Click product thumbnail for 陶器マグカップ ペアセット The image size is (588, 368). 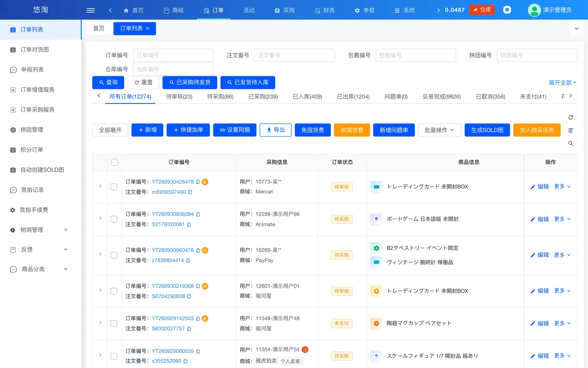click(376, 323)
